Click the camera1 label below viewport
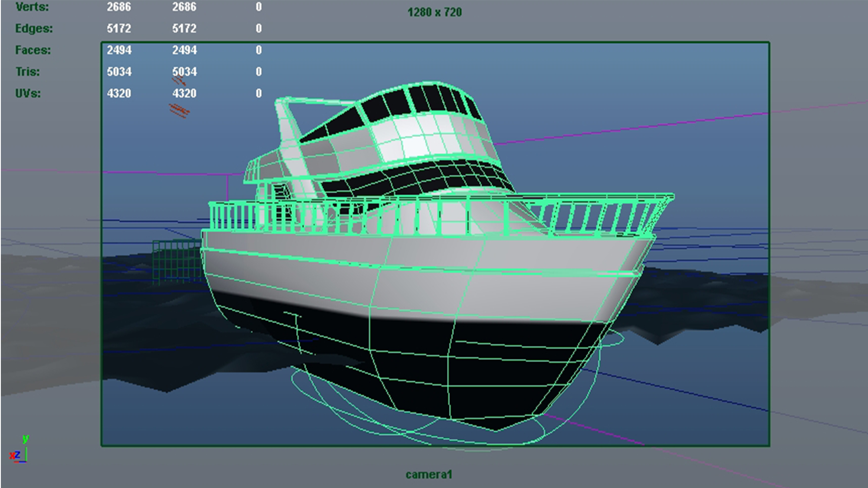Viewport: 868px width, 488px height. click(428, 475)
